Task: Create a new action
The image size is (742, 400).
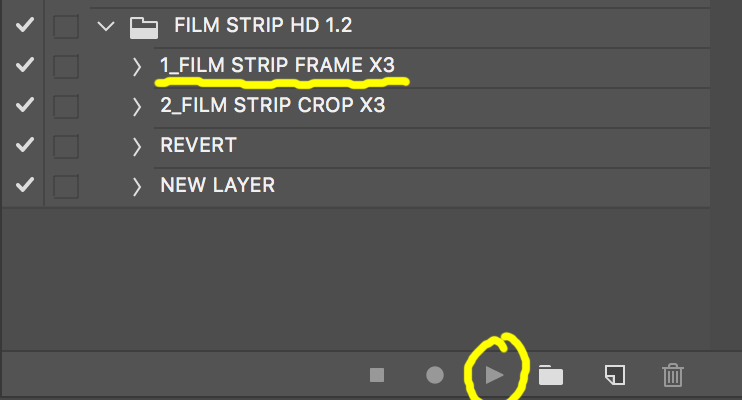Action: click(x=615, y=375)
